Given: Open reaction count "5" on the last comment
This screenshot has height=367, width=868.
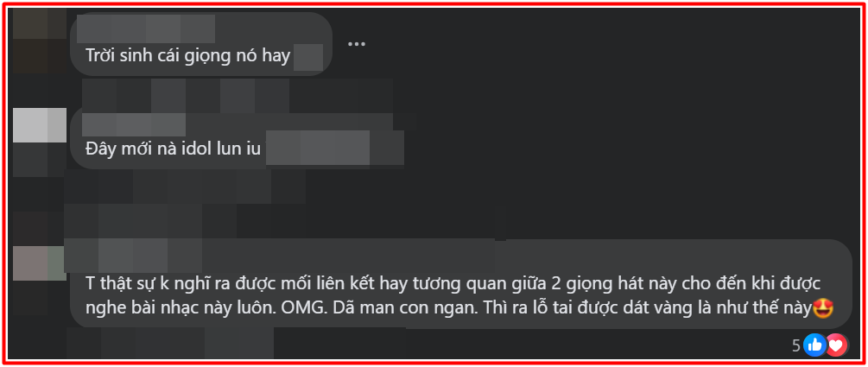Looking at the screenshot, I should click(x=796, y=345).
